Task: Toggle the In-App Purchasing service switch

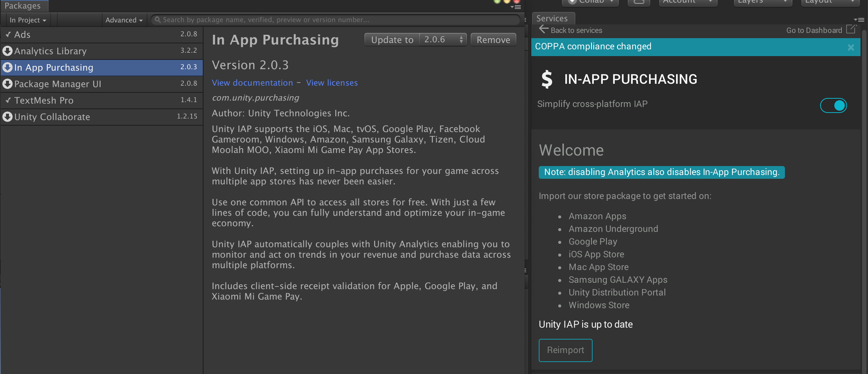Action: 833,105
